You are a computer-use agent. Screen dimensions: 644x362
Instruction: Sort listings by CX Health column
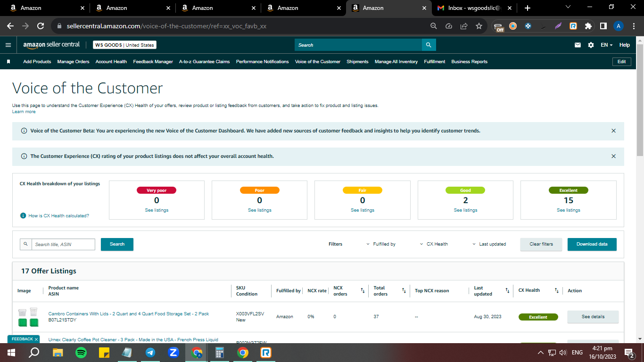click(557, 291)
